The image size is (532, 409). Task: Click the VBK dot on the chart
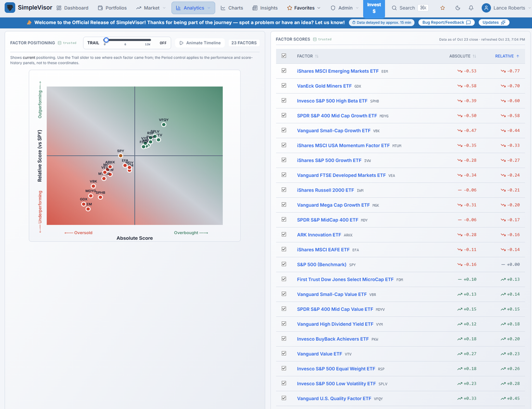94,186
